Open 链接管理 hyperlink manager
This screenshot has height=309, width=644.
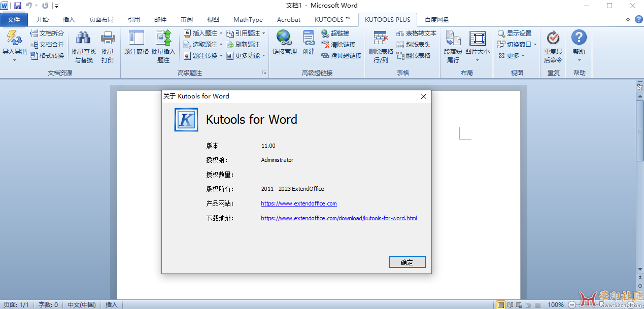coord(284,43)
